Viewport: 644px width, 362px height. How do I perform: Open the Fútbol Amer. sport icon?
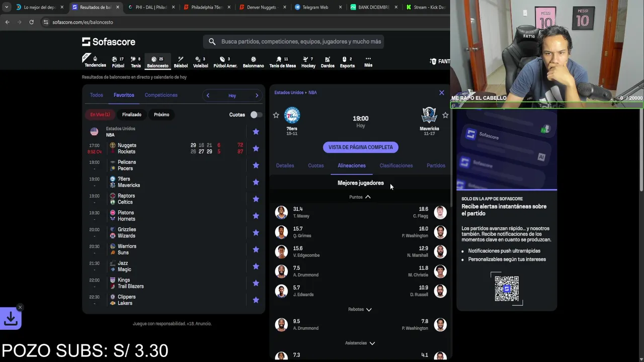[x=225, y=62]
